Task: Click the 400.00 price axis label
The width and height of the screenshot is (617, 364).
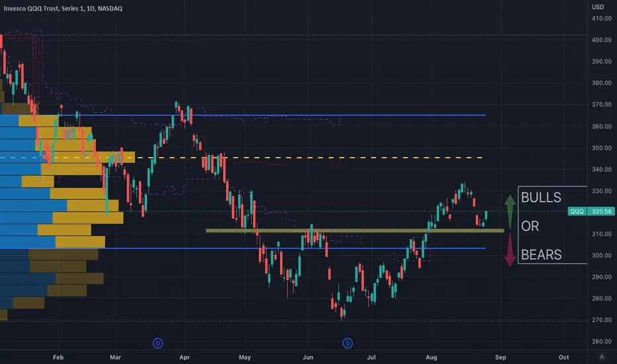Action: click(602, 40)
